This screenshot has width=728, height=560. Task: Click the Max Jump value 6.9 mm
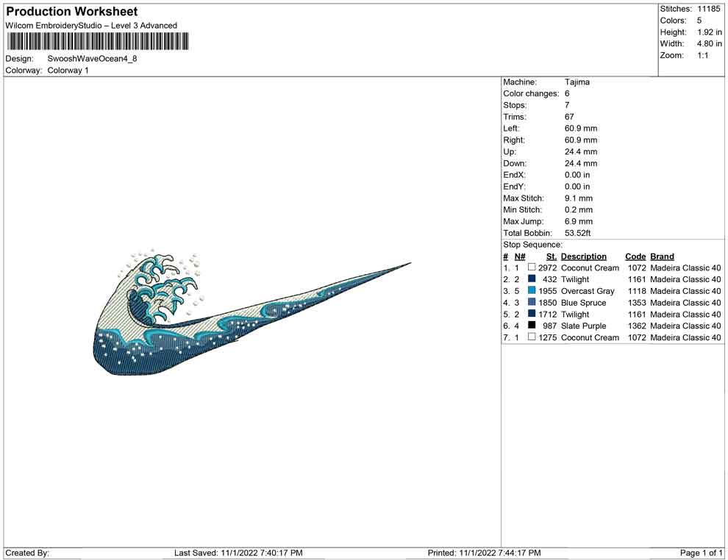coord(579,221)
